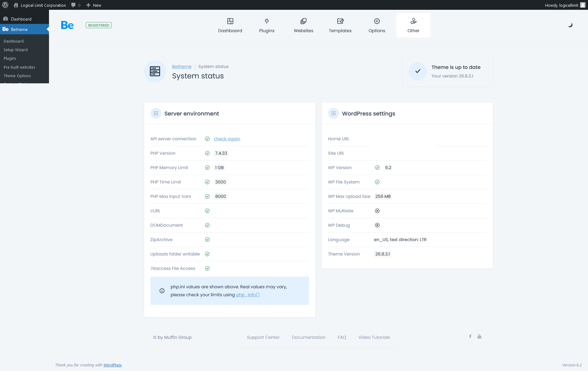Click the Support Center footer link
Screen dimensions: 588x371
tap(263, 337)
